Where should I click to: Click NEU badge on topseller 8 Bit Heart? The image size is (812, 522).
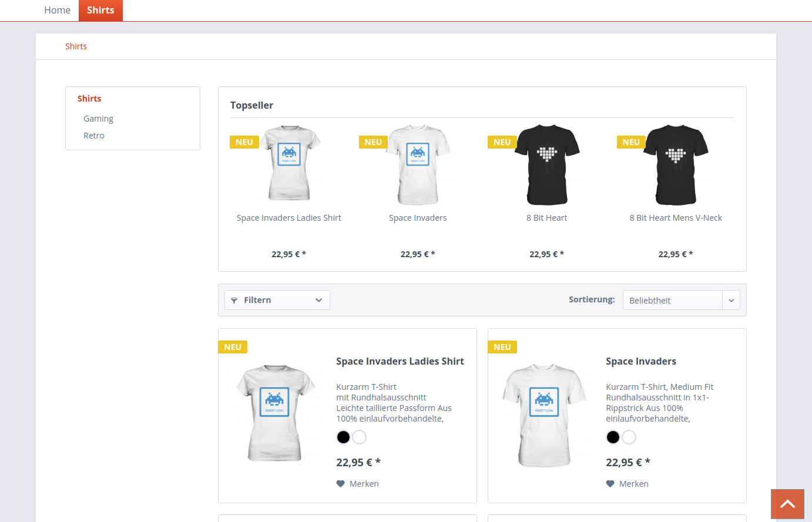click(x=502, y=142)
